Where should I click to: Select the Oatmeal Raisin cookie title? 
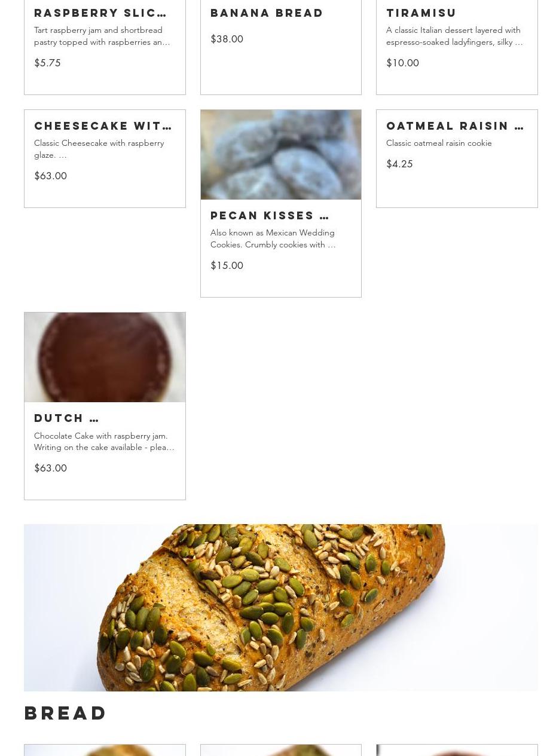[x=455, y=126]
